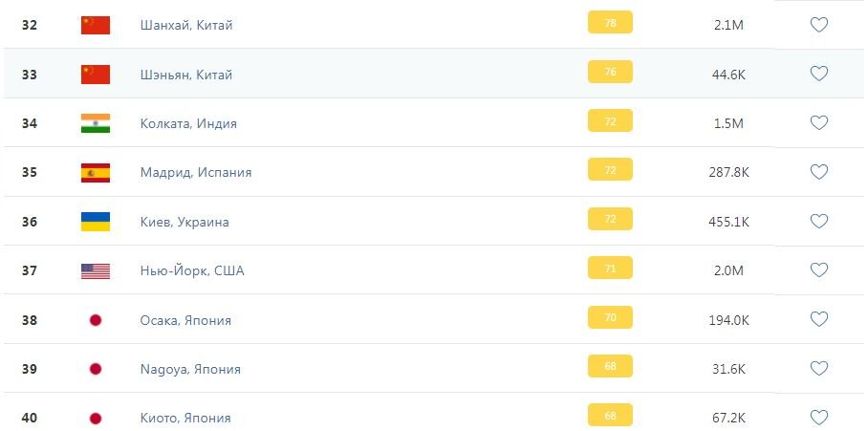The height and width of the screenshot is (431, 868).
Task: Click the Ukraine flag icon
Action: tap(96, 222)
